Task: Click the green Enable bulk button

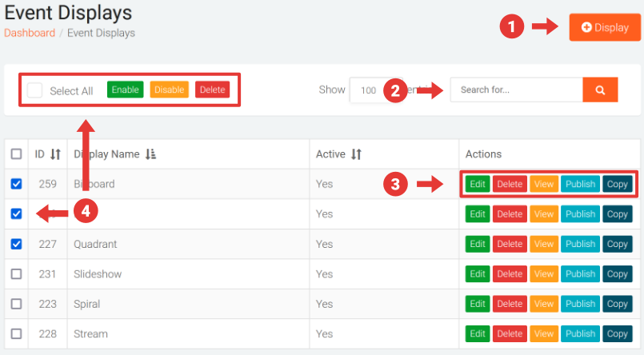Action: click(125, 90)
